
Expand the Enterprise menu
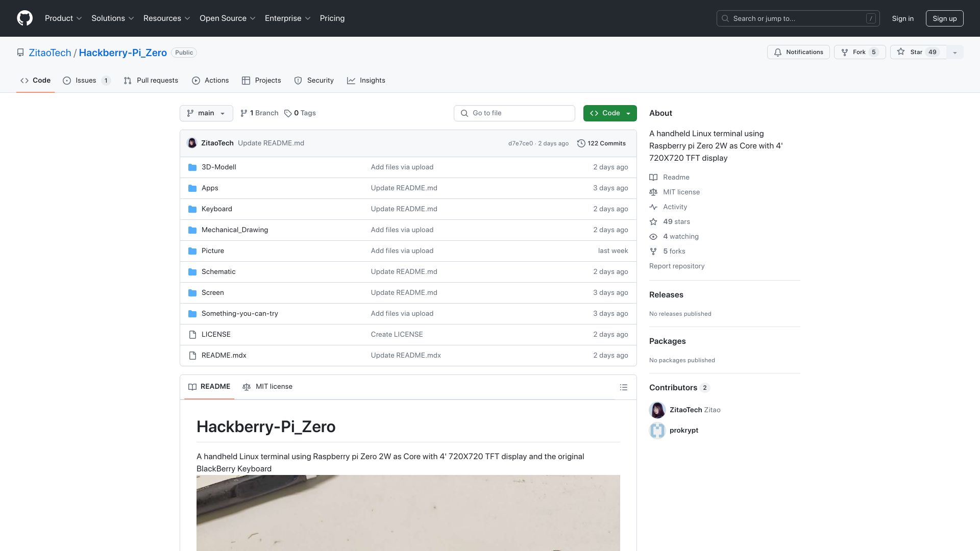288,18
